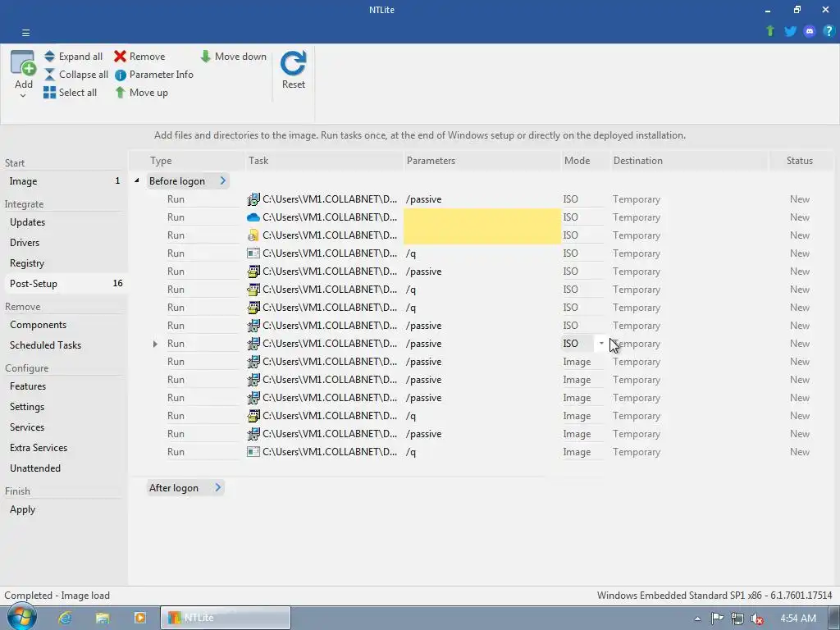This screenshot has height=630, width=840.
Task: Open the Add dropdown arrow
Action: pyautogui.click(x=23, y=96)
